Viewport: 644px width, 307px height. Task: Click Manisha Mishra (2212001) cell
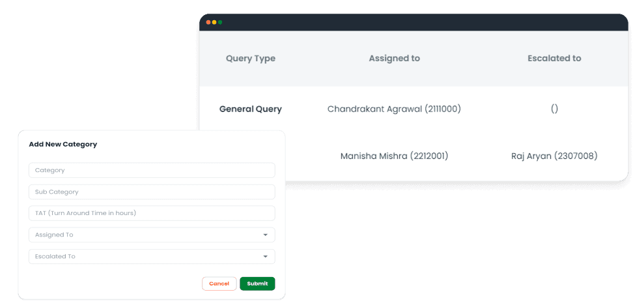click(395, 156)
